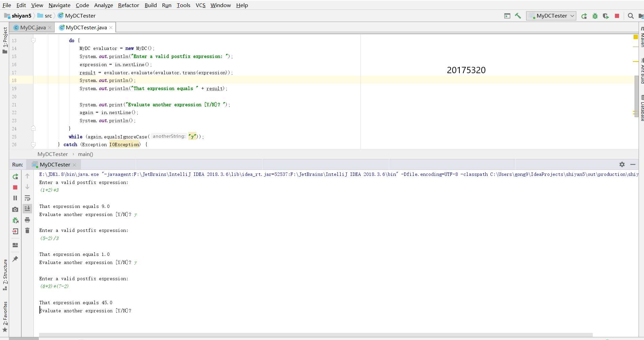The height and width of the screenshot is (340, 644).
Task: Click the Down the stack trace arrow
Action: pyautogui.click(x=27, y=187)
